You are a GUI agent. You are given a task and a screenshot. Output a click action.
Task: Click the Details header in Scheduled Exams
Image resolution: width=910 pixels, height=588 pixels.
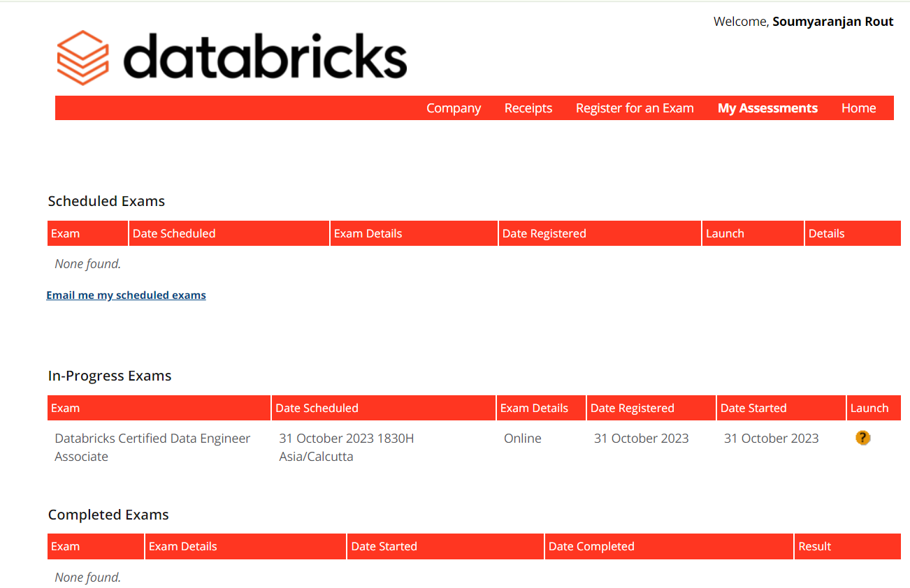click(x=826, y=234)
